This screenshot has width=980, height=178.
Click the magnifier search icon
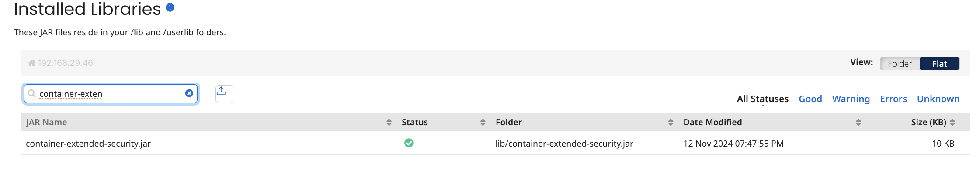tap(32, 93)
